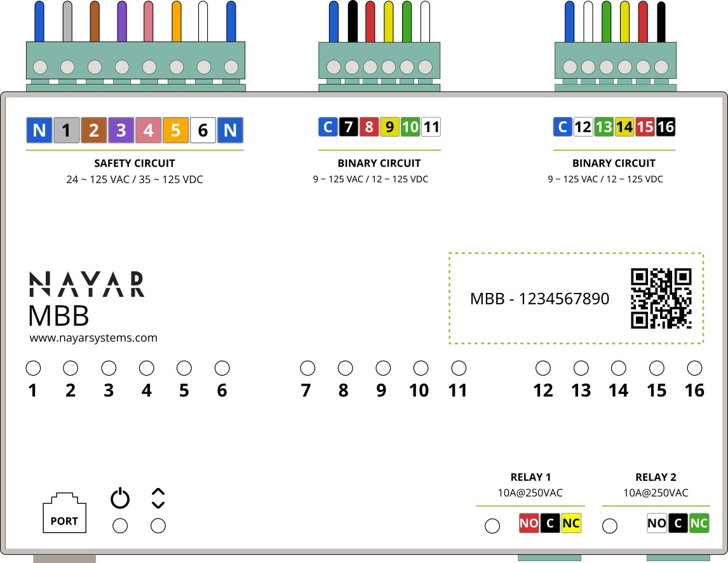
Task: Click the black terminal label 7
Action: coord(349,127)
